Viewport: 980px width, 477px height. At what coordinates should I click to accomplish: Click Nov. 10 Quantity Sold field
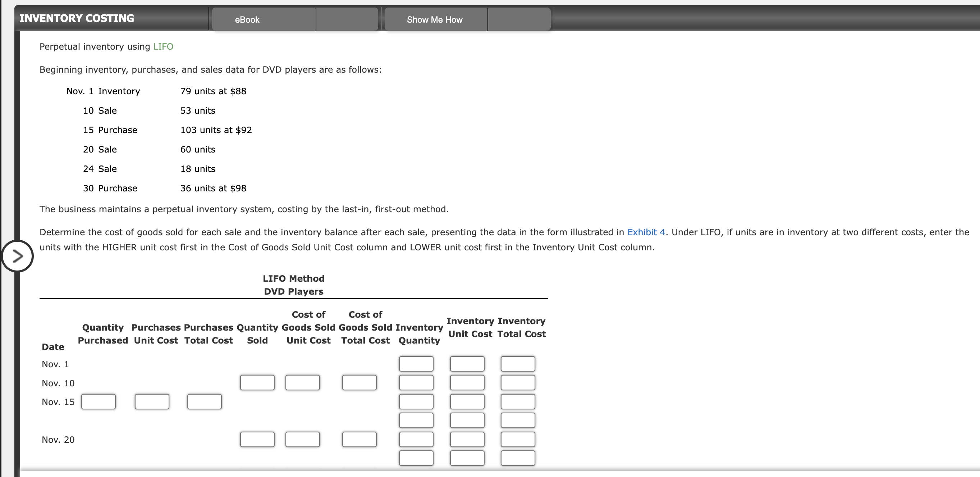[x=257, y=383]
